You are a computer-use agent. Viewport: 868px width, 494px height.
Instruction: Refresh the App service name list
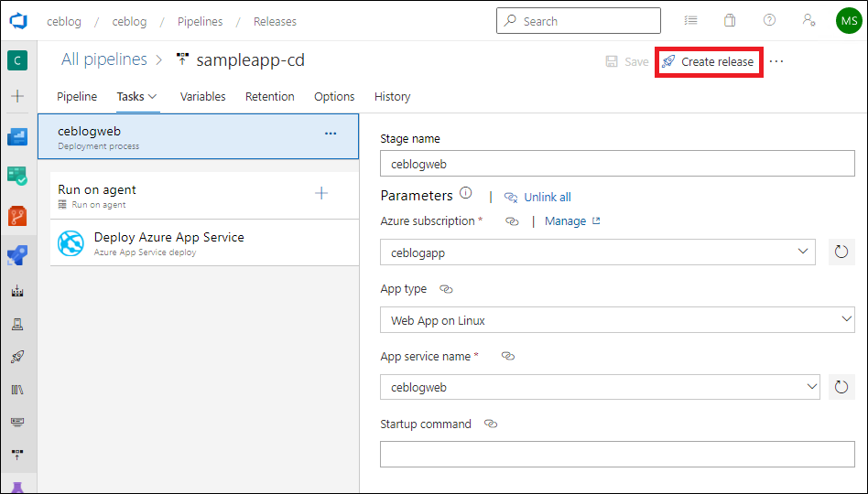click(841, 387)
